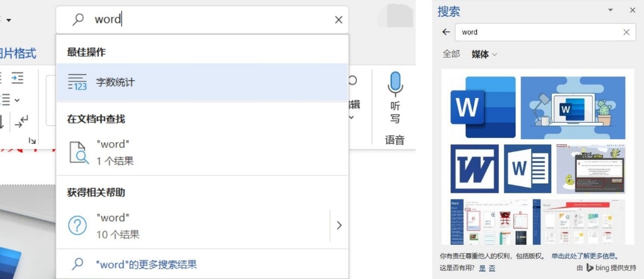
Task: Click the bing 提供支持 logo
Action: pyautogui.click(x=606, y=268)
